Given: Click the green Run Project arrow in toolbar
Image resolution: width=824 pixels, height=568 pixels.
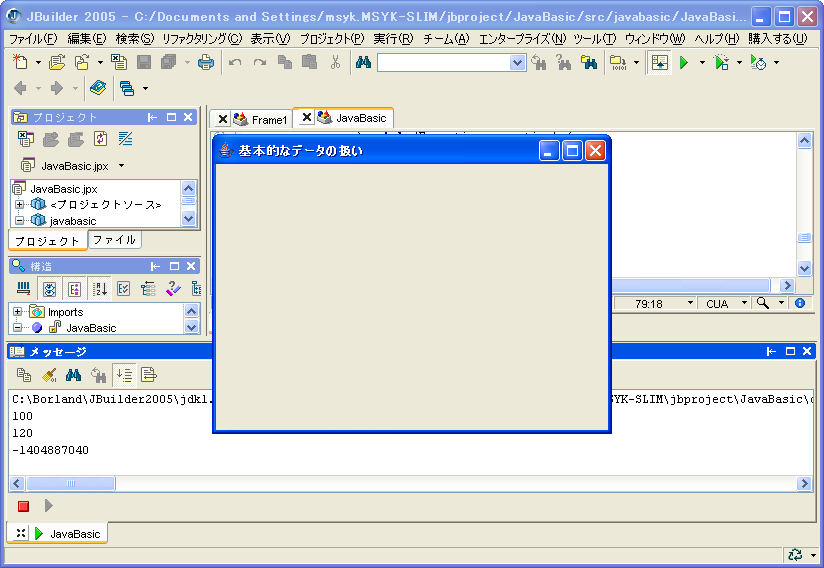Looking at the screenshot, I should pyautogui.click(x=685, y=62).
